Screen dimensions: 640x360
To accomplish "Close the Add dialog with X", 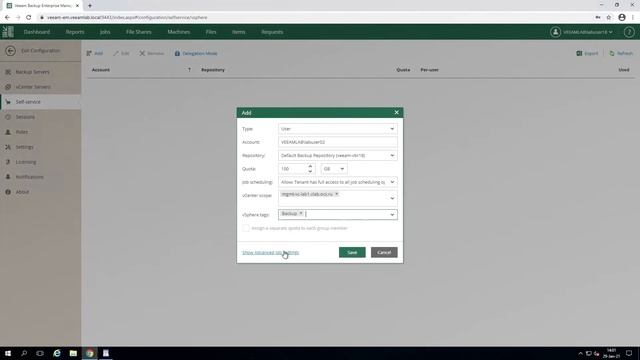I will coord(396,112).
